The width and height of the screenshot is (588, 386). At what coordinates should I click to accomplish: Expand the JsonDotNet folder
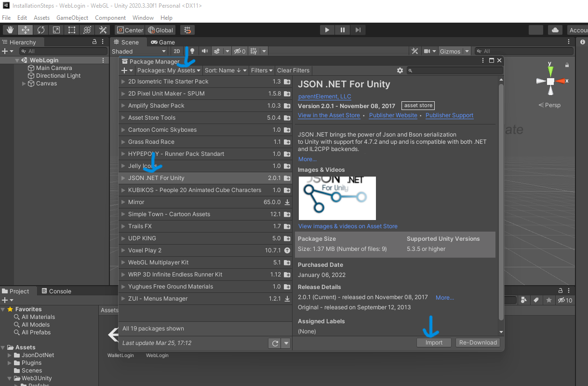pyautogui.click(x=10, y=355)
